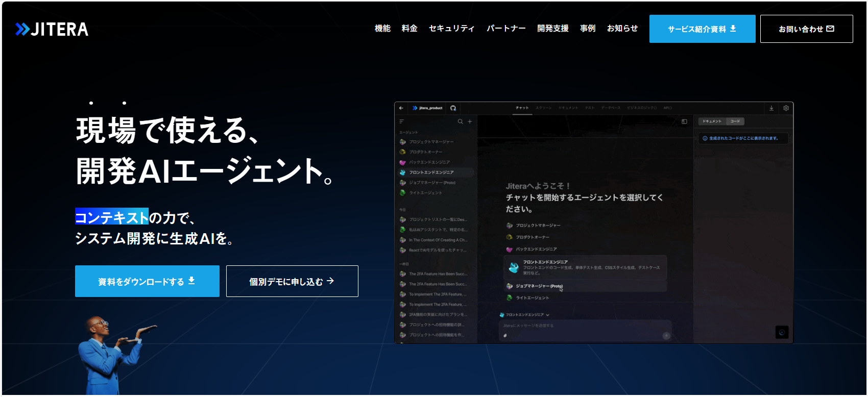Select the コード toggle in the right panel
The height and width of the screenshot is (397, 868).
[x=735, y=121]
